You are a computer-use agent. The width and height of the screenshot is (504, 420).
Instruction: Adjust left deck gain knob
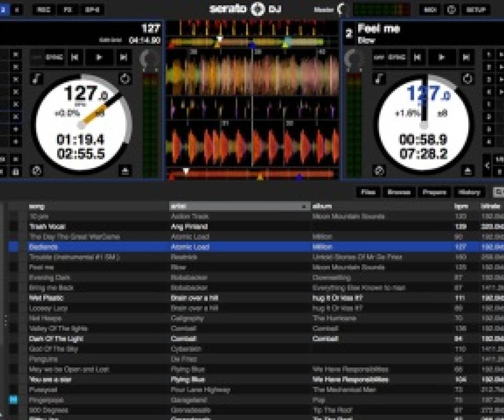click(150, 59)
